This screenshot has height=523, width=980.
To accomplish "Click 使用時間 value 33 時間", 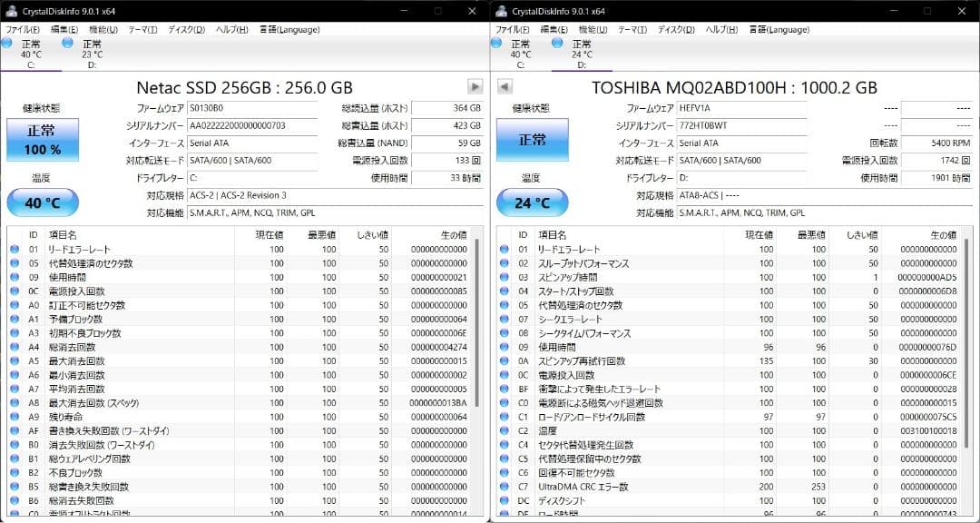I will [x=447, y=178].
